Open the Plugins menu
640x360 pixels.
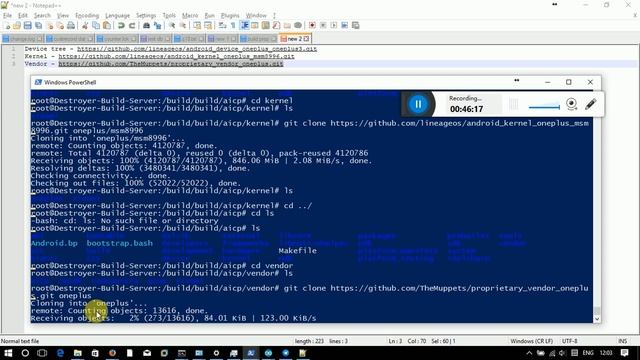230,16
